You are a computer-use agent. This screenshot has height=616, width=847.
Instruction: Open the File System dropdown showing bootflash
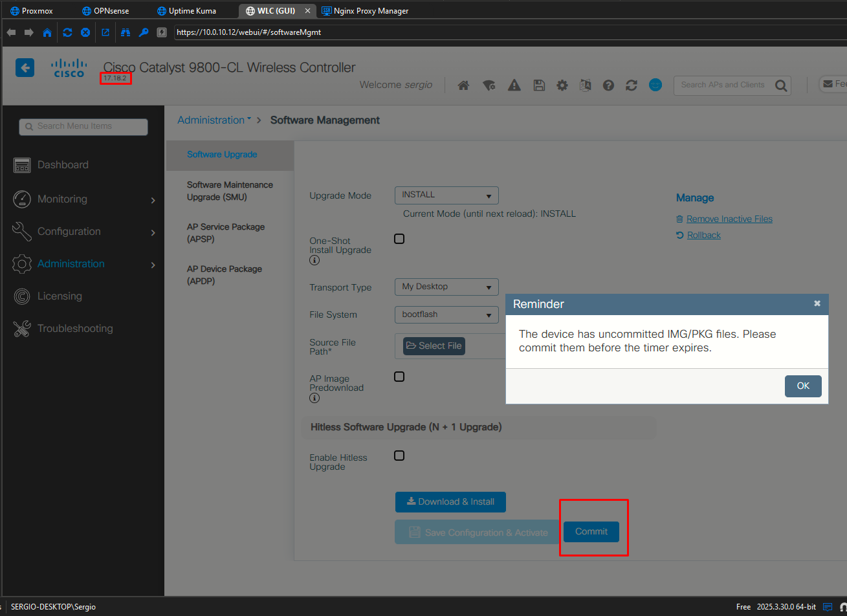(x=446, y=314)
